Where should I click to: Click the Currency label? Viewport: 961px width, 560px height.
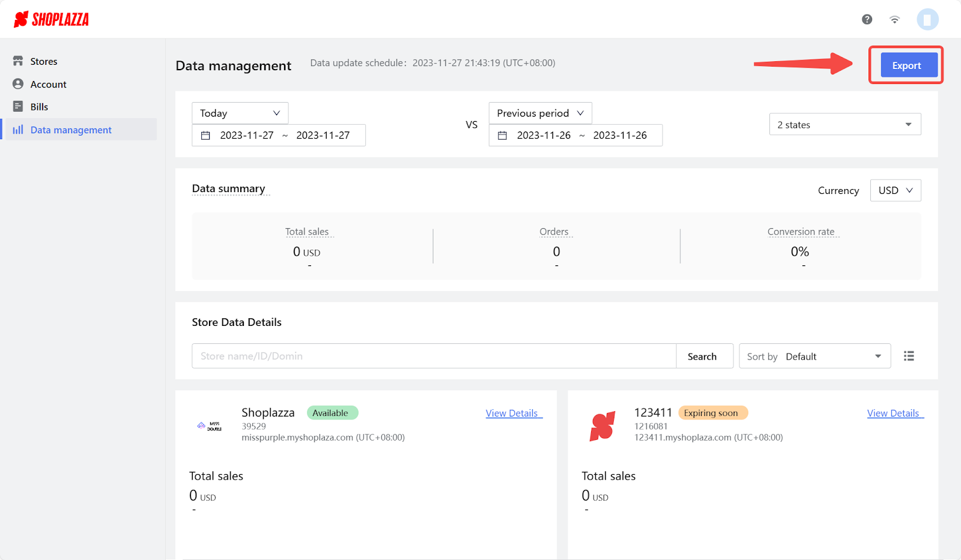click(x=838, y=190)
